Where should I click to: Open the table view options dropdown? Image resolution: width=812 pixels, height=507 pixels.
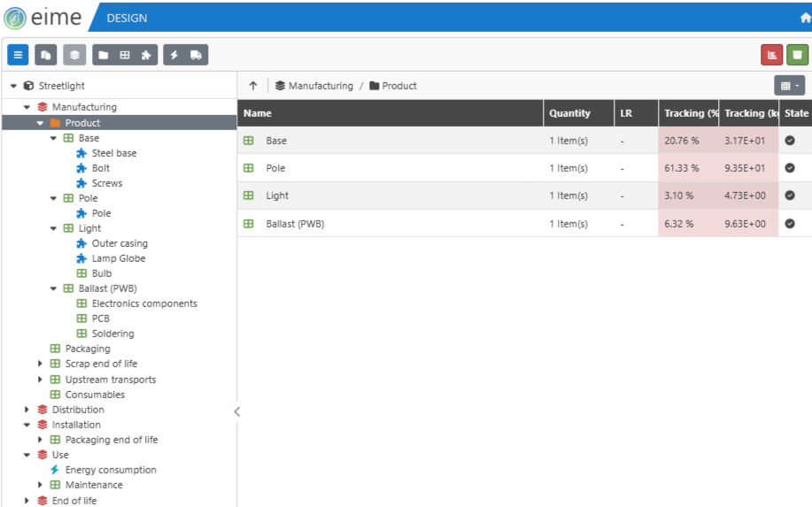click(x=790, y=86)
